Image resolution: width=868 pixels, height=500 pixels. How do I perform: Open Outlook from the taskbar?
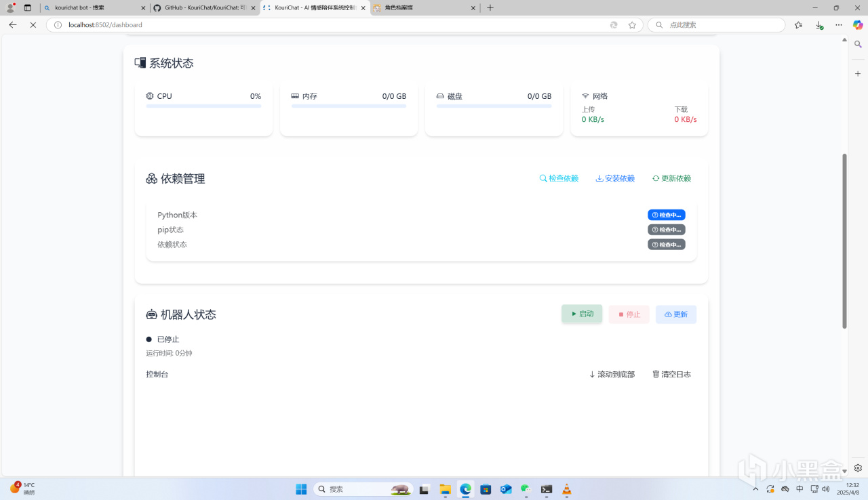point(506,489)
